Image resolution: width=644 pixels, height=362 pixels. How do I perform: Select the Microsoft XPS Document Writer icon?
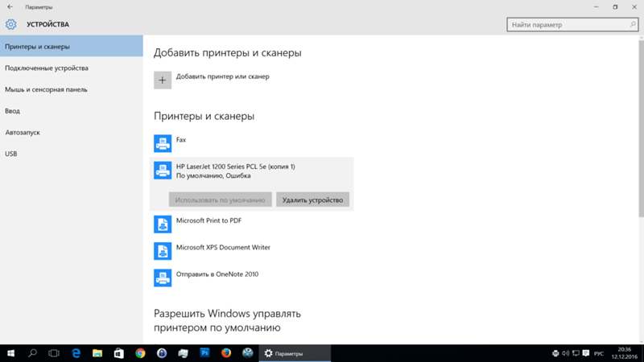(x=163, y=251)
